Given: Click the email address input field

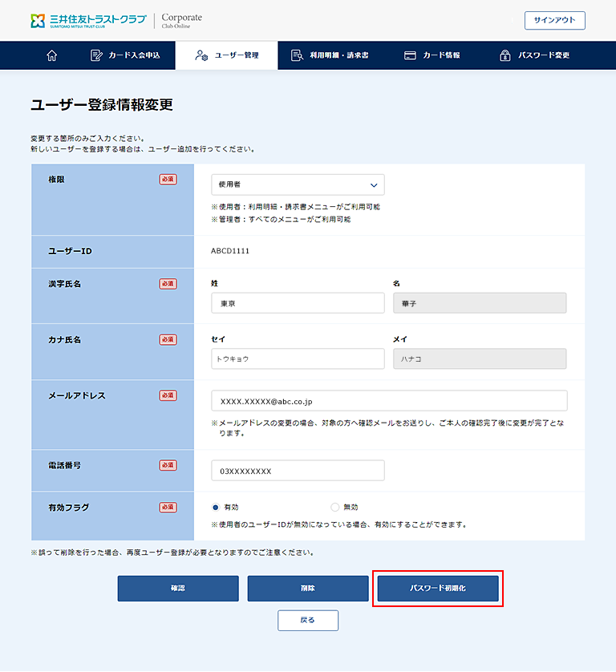Looking at the screenshot, I should pos(389,401).
